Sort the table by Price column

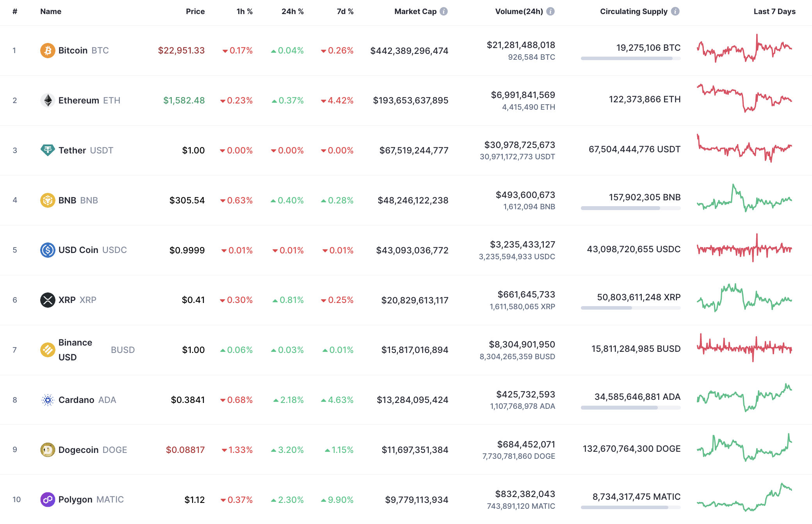195,11
